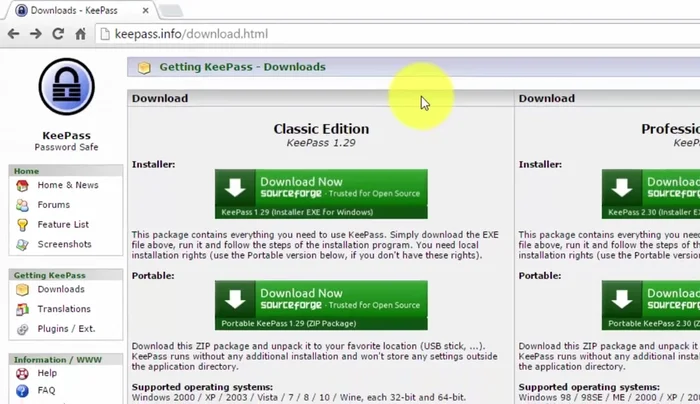Click the KeePass Password Safe title text

coord(67,141)
